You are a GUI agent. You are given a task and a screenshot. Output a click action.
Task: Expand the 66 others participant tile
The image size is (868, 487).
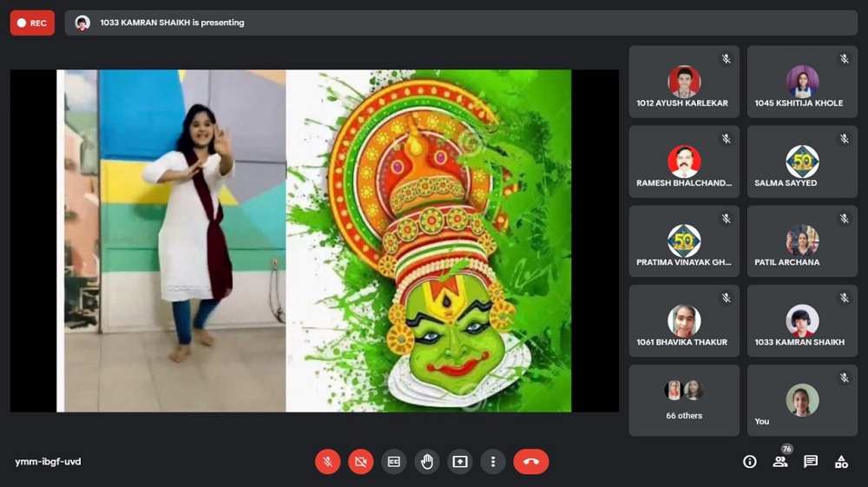coord(684,400)
